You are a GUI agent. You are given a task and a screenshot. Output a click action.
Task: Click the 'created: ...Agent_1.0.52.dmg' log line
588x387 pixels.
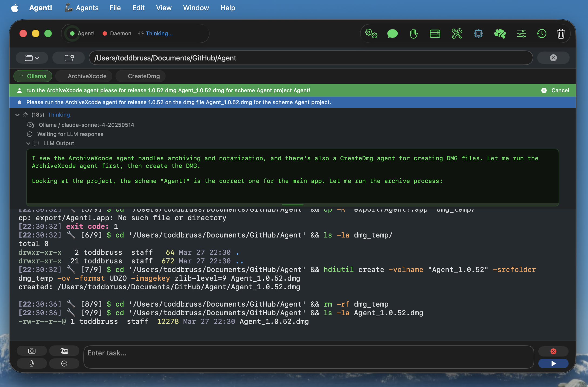click(159, 287)
